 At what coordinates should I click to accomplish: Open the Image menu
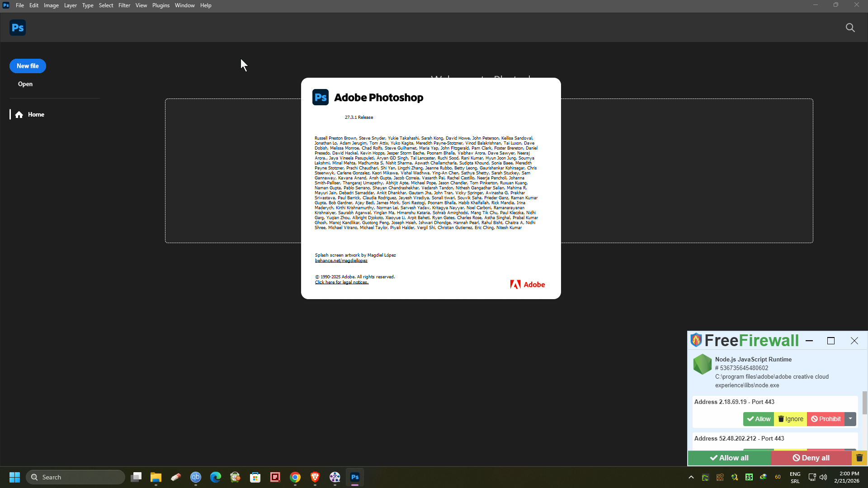pos(52,5)
